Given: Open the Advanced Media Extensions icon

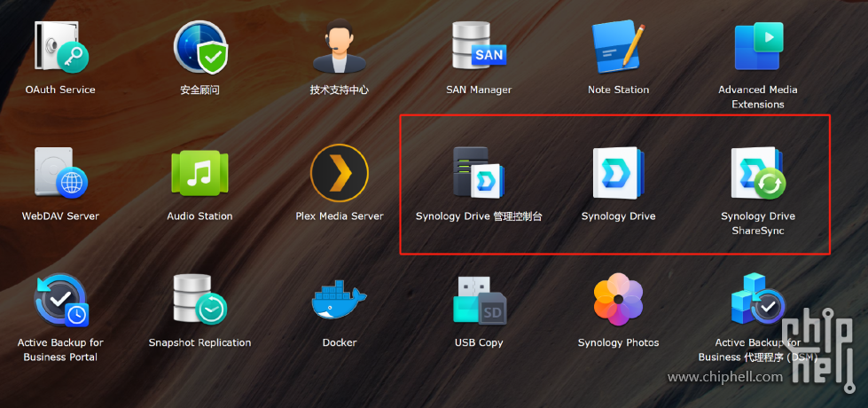Looking at the screenshot, I should point(758,46).
